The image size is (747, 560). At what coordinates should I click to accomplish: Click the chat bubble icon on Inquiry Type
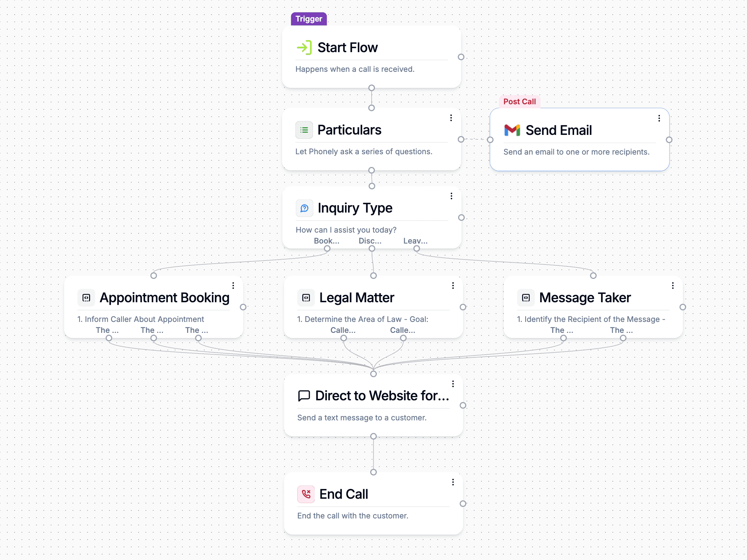point(305,208)
